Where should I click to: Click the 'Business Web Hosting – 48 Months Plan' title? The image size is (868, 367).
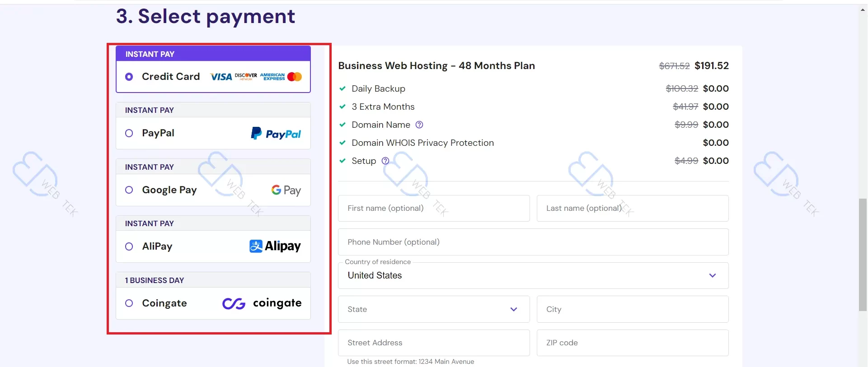[436, 66]
